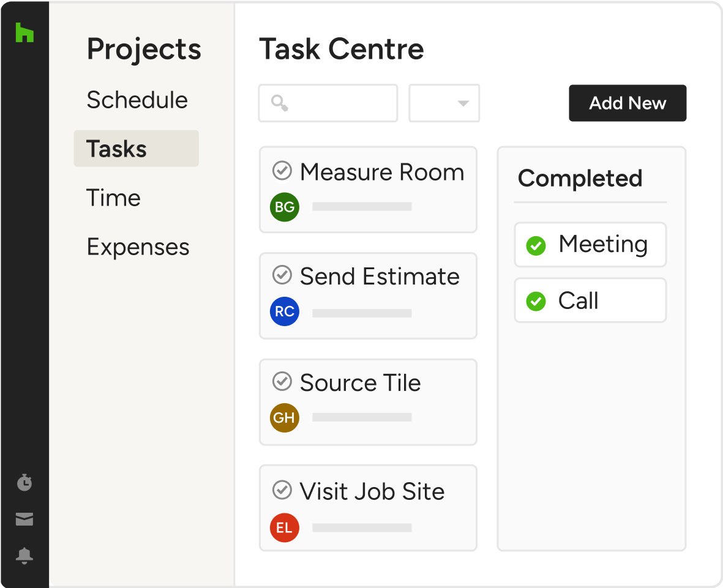The image size is (723, 588).
Task: Check off the Visit Job Site task
Action: point(282,490)
